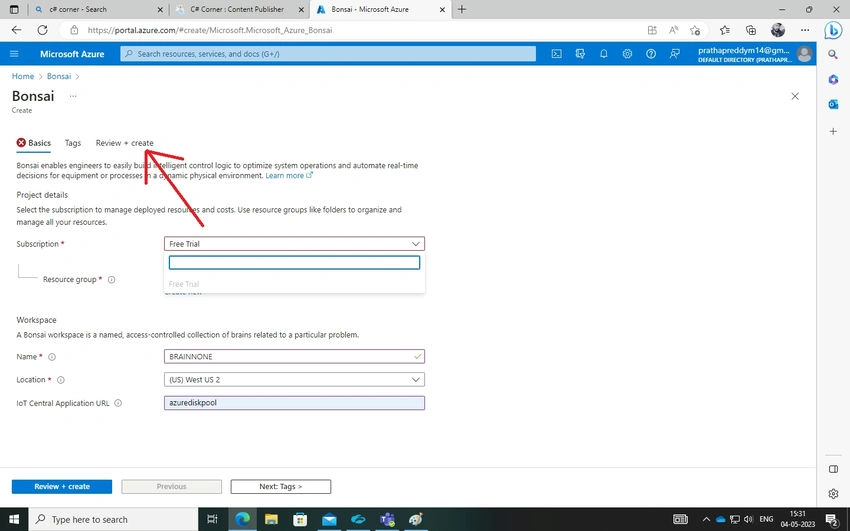Open the Azure portal hamburger menu

(14, 54)
